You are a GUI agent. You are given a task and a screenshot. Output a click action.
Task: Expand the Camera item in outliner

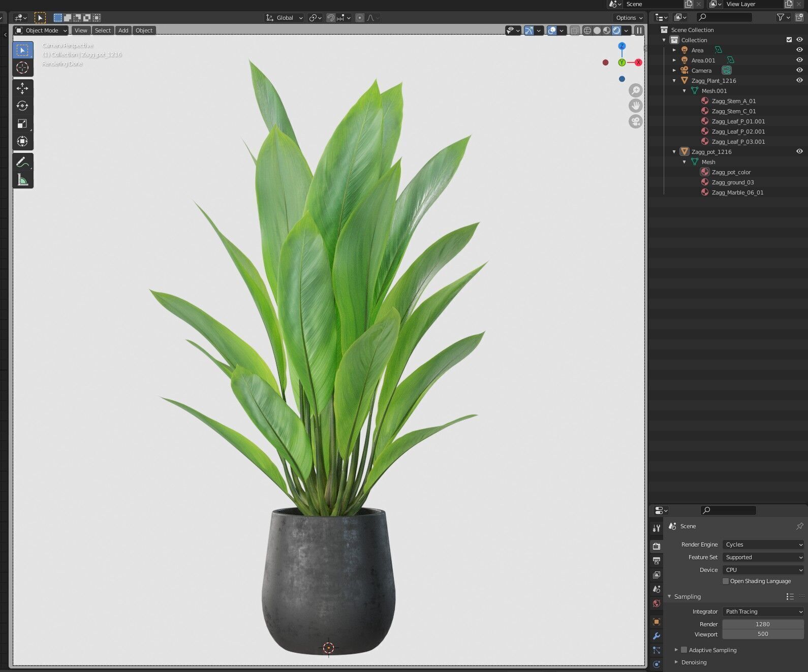674,70
